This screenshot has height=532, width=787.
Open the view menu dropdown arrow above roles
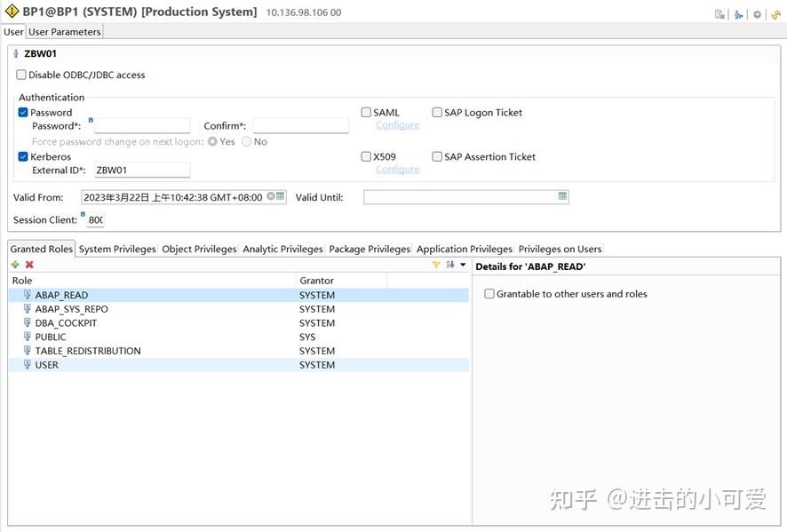463,265
